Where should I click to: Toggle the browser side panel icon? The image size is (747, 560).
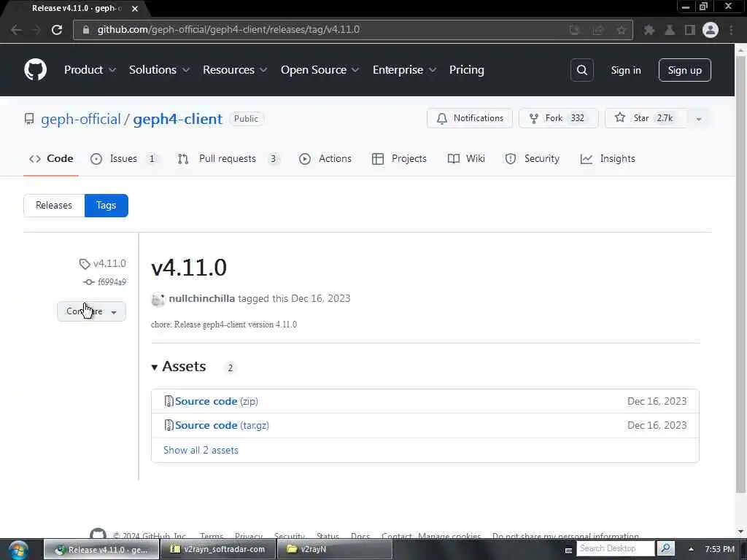tap(689, 30)
